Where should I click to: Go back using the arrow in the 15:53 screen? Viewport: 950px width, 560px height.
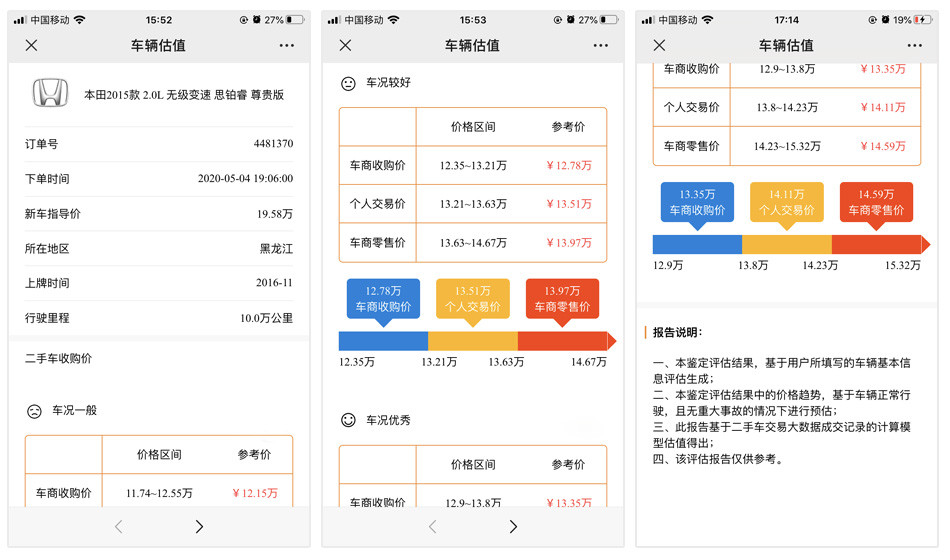pyautogui.click(x=432, y=526)
